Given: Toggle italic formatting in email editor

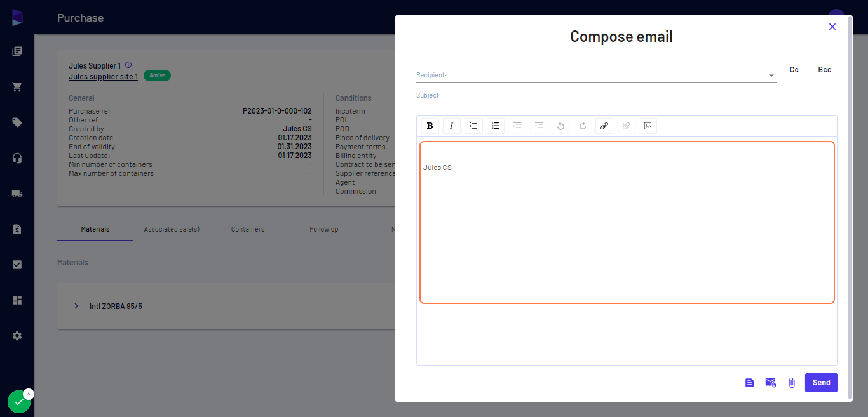Looking at the screenshot, I should point(452,126).
